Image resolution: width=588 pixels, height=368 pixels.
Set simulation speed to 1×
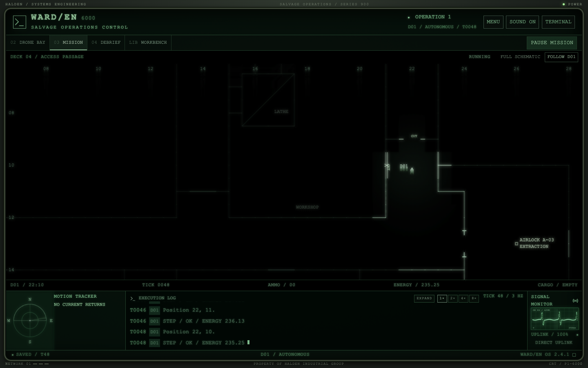[x=442, y=298]
